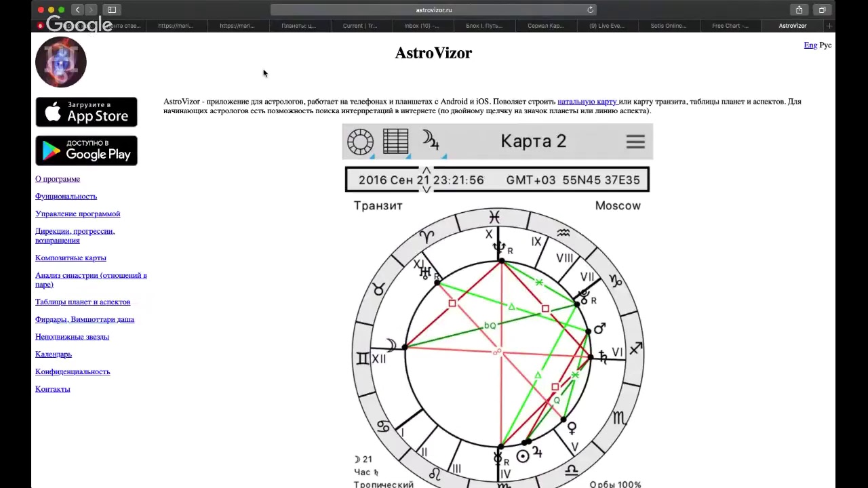Open the Фирдары, Вимшоттари даша link

tap(85, 319)
